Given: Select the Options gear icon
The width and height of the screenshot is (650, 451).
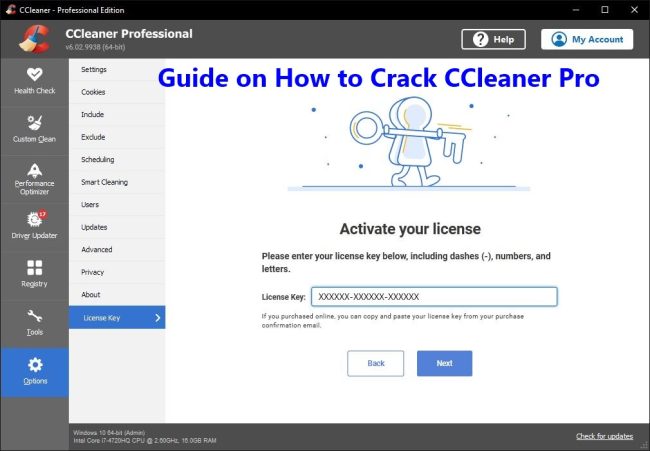Looking at the screenshot, I should 35,364.
